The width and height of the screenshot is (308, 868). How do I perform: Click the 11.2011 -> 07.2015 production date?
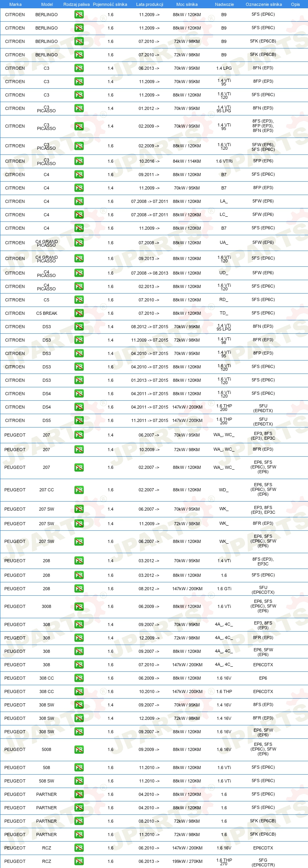(x=150, y=420)
